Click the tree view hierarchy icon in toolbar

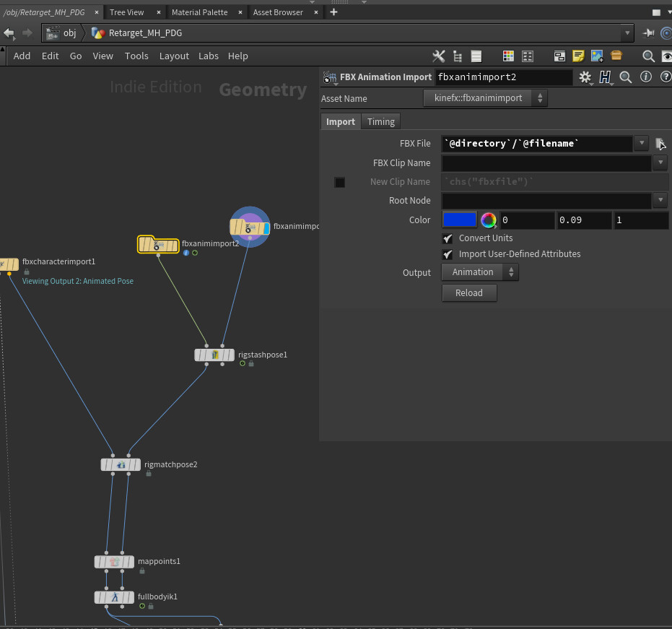pyautogui.click(x=458, y=56)
